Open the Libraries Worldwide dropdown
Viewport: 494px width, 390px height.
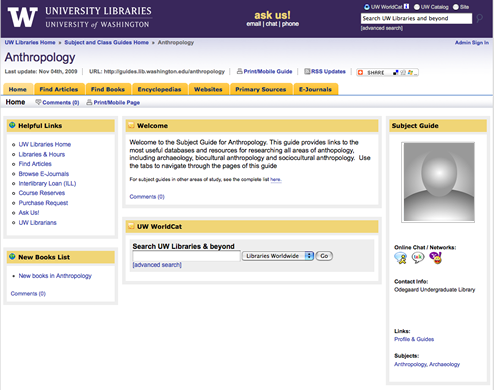coord(278,256)
